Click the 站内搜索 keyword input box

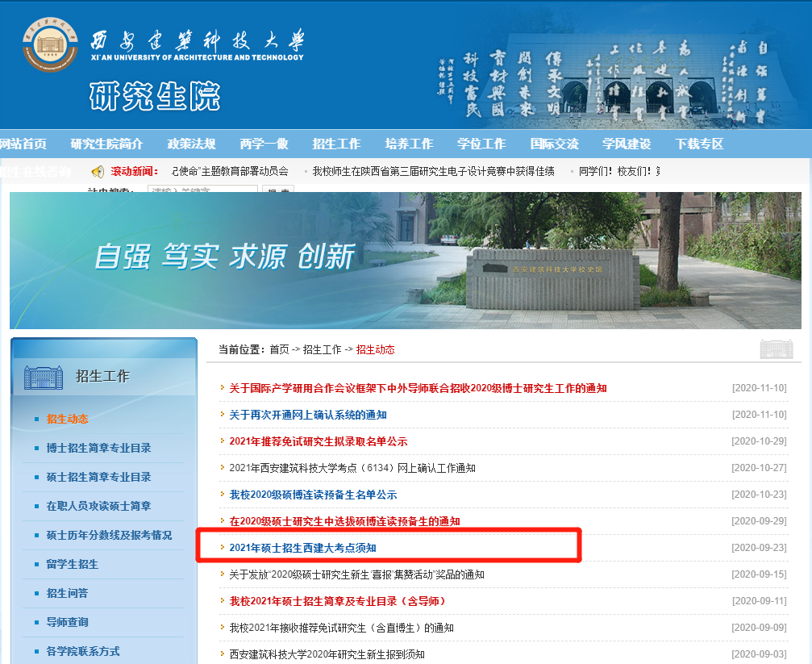(202, 188)
